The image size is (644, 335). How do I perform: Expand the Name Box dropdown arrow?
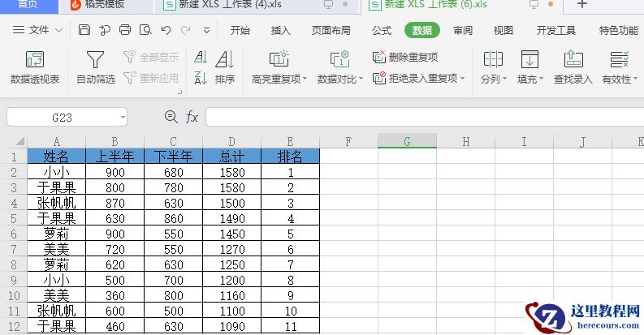123,118
